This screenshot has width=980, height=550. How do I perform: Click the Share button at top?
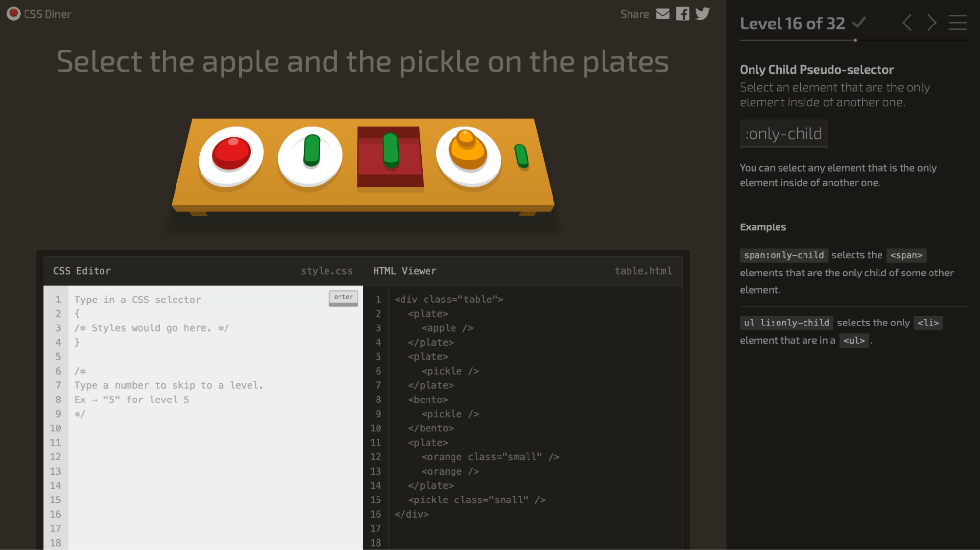633,13
